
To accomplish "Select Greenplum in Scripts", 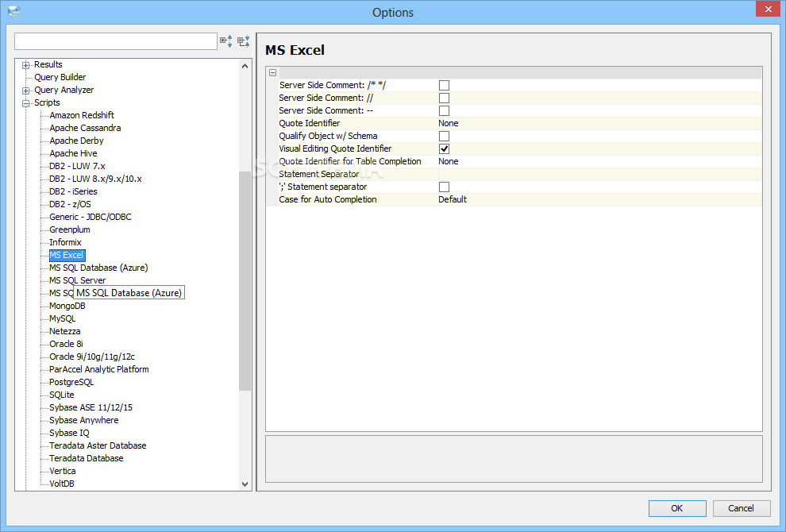I will click(x=70, y=229).
